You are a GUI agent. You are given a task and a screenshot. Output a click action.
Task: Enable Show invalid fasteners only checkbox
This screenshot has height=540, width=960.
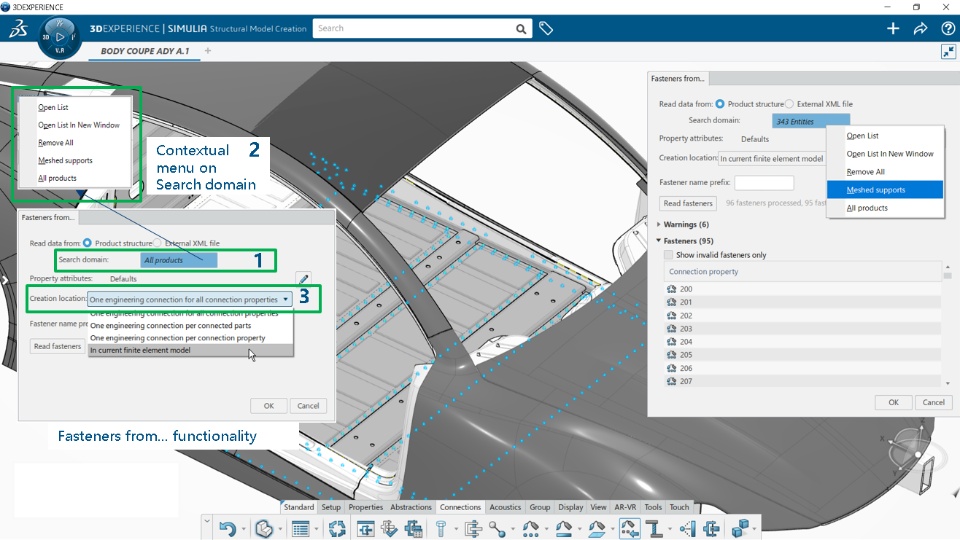(x=669, y=255)
